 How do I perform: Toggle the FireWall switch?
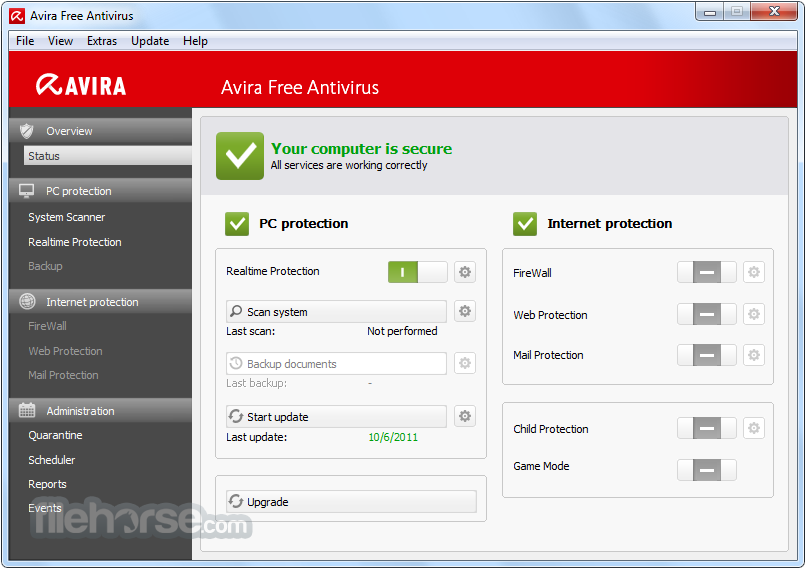click(707, 272)
